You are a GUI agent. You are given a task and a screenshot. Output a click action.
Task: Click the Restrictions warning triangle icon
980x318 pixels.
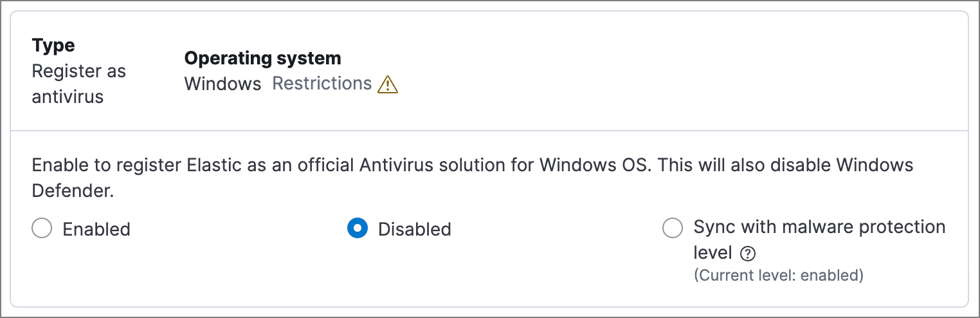click(x=388, y=84)
